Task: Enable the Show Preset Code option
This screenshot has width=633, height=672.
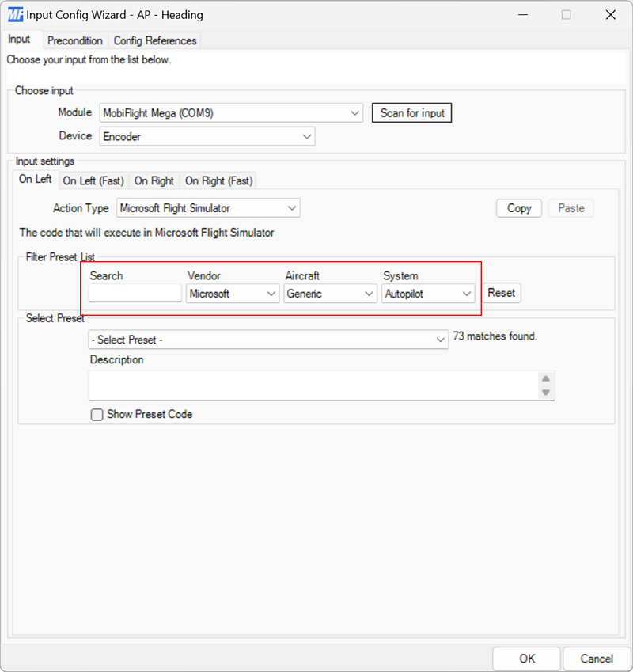Action: tap(96, 414)
